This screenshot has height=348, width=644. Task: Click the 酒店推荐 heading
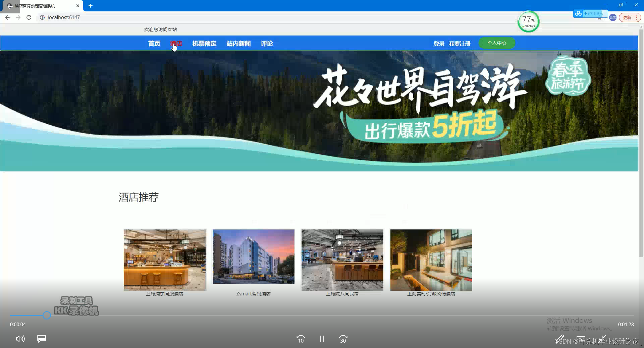139,197
